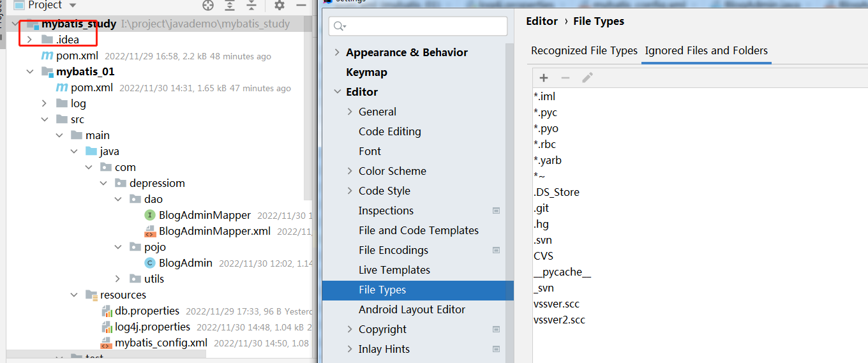
Task: Select the *.yarb ignored pattern
Action: pos(548,160)
